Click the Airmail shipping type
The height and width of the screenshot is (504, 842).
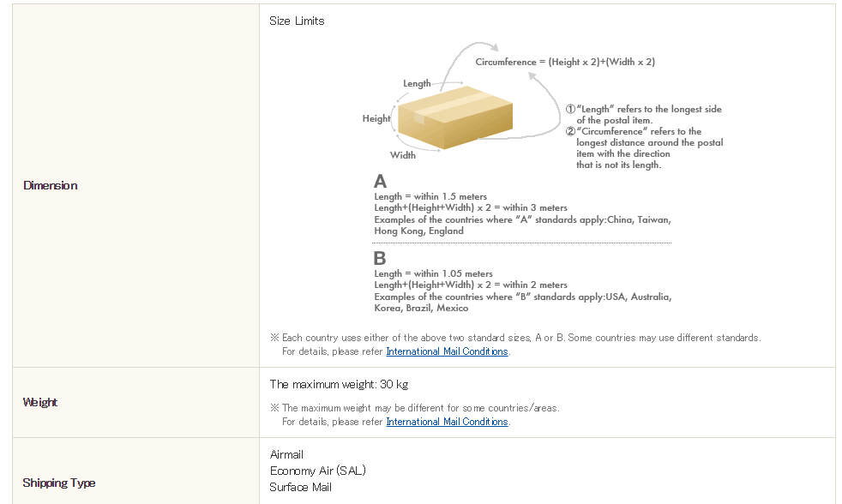click(286, 454)
